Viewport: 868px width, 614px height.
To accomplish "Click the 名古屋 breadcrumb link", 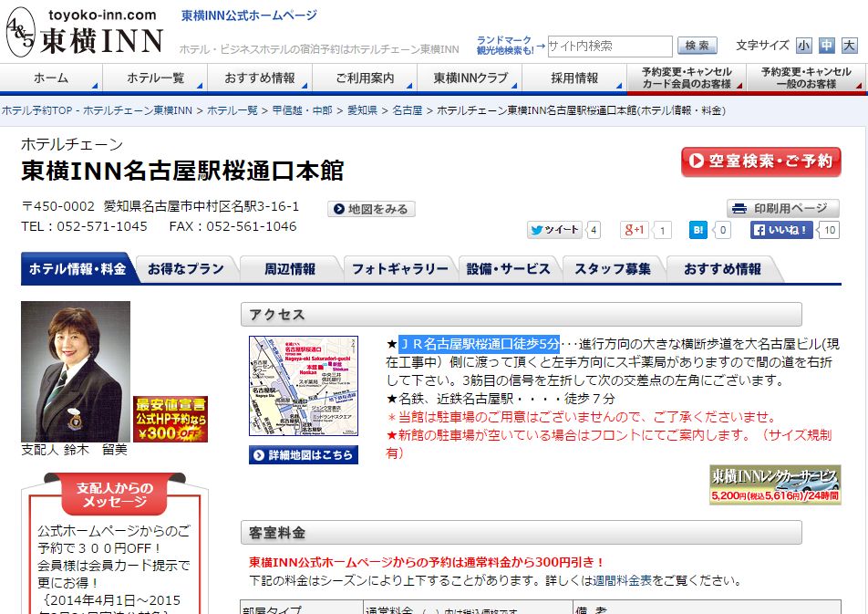I will point(407,110).
